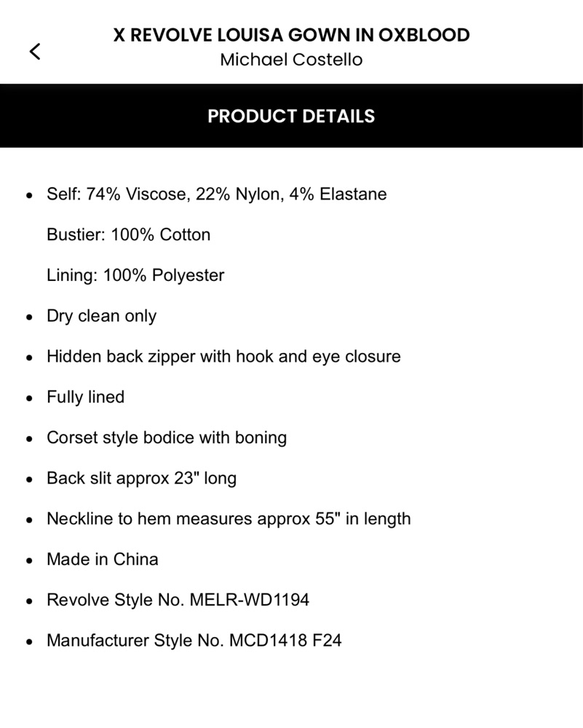The image size is (583, 728).
Task: Open the Michael Costello brand link
Action: [x=291, y=60]
